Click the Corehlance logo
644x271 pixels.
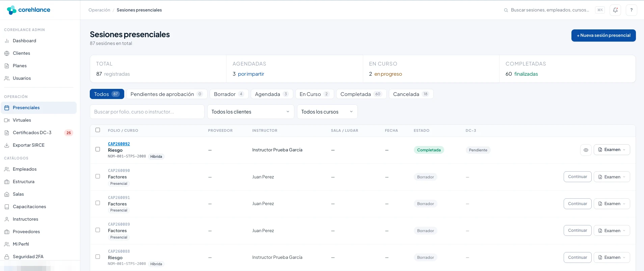(29, 10)
